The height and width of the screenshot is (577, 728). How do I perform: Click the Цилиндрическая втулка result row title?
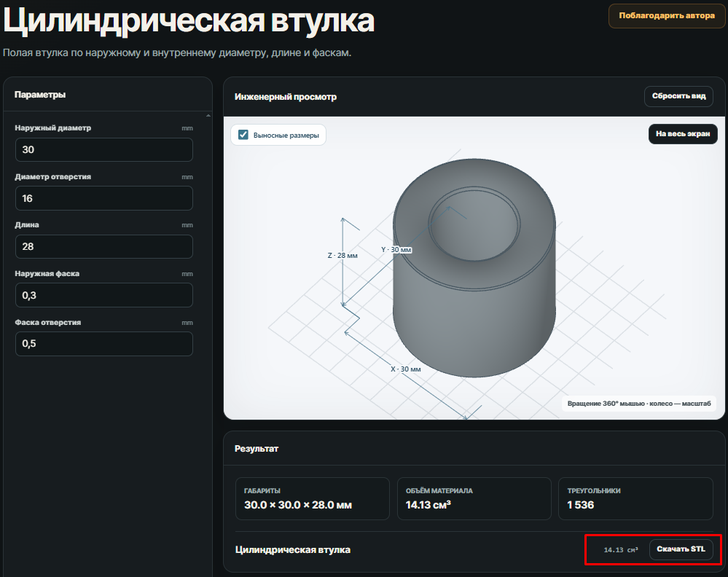coord(292,549)
